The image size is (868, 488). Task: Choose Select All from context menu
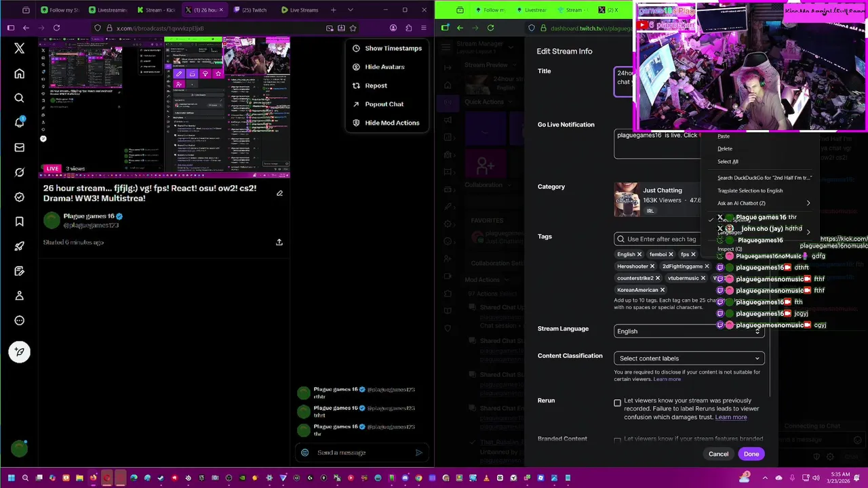[x=728, y=161]
